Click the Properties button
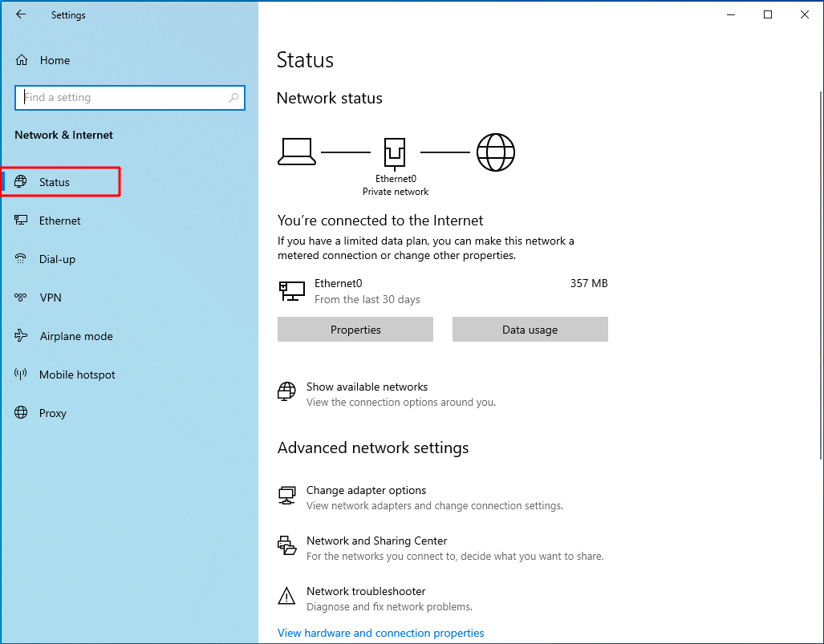824x644 pixels. 355,330
